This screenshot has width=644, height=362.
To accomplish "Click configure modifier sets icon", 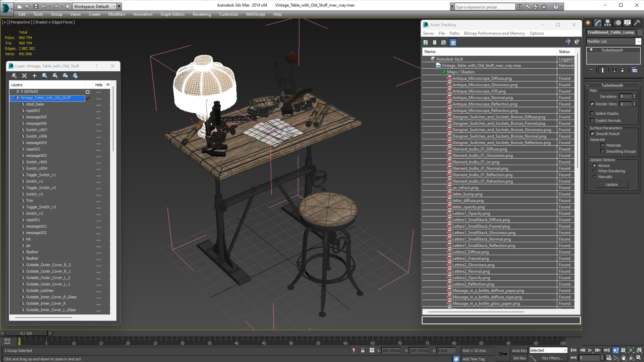I will tap(635, 70).
